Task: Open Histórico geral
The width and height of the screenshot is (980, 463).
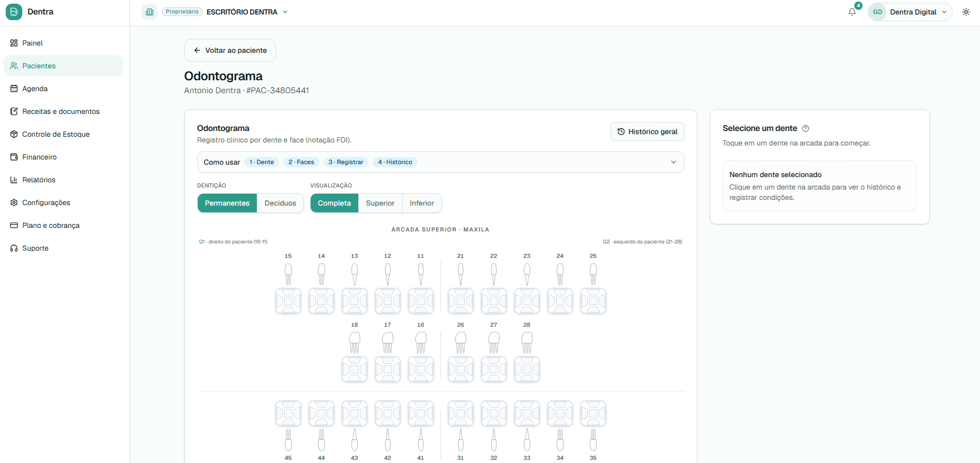Action: click(x=647, y=132)
